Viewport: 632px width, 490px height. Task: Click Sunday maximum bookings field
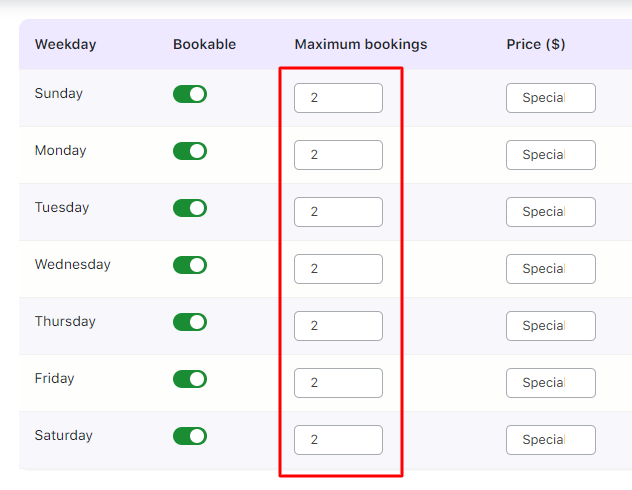pos(338,98)
